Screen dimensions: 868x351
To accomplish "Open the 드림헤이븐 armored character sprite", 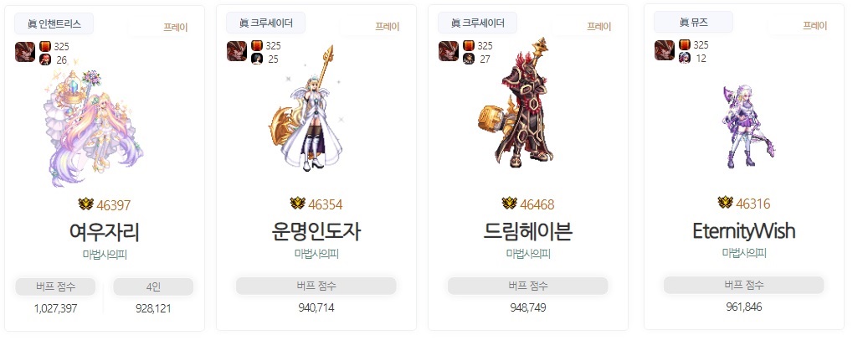I will pos(516,103).
